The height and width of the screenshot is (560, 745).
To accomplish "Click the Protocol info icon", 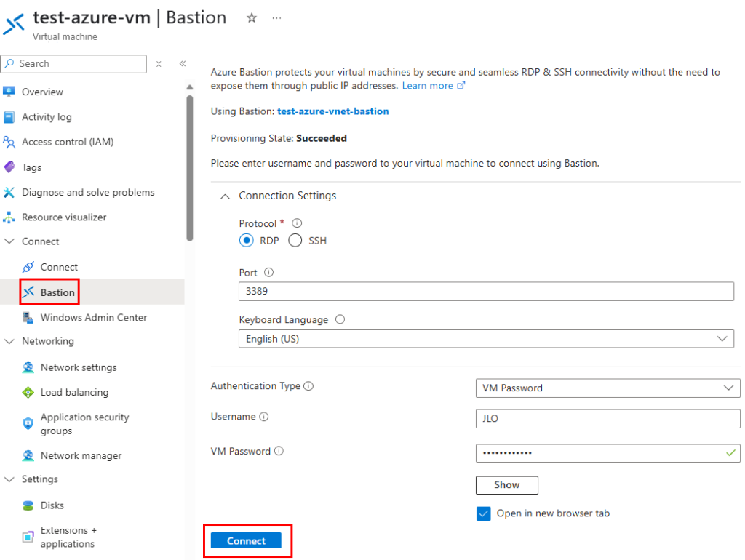I will click(x=297, y=223).
